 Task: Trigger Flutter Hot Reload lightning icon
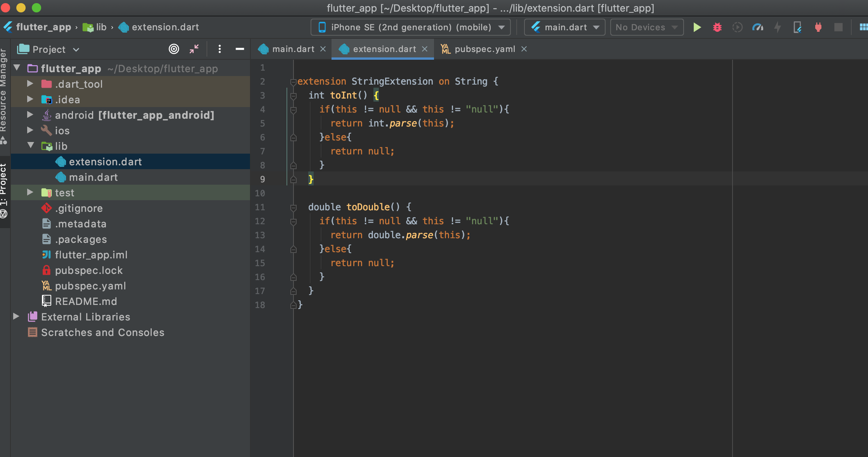pos(778,27)
